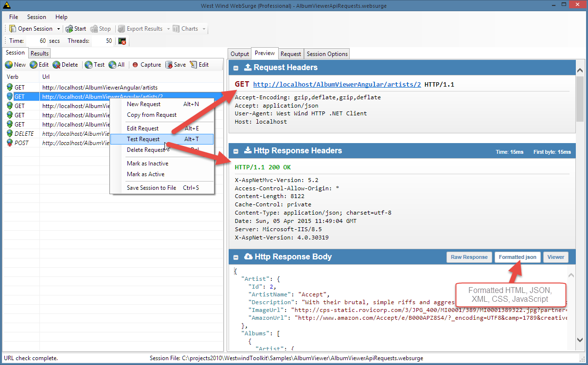
Task: Select the GET AlbumViewerAngular/artists request row
Action: click(x=113, y=88)
